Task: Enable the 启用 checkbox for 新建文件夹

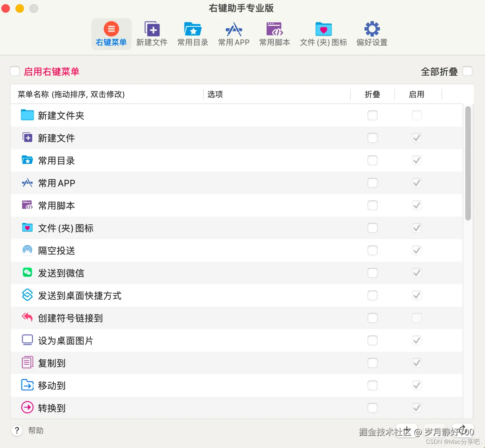Action: pyautogui.click(x=416, y=115)
